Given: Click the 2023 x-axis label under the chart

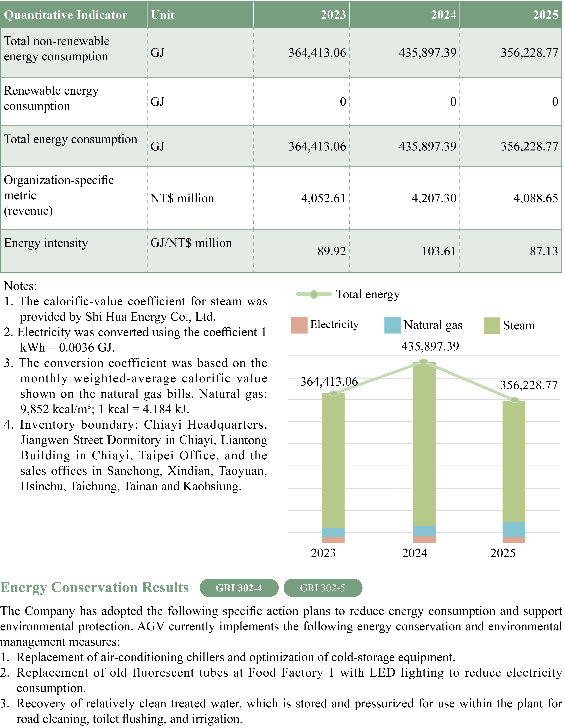Looking at the screenshot, I should 323,553.
